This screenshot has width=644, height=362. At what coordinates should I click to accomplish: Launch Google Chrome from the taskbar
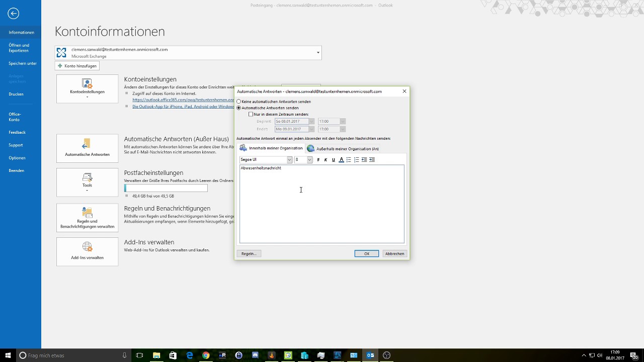tap(206, 355)
